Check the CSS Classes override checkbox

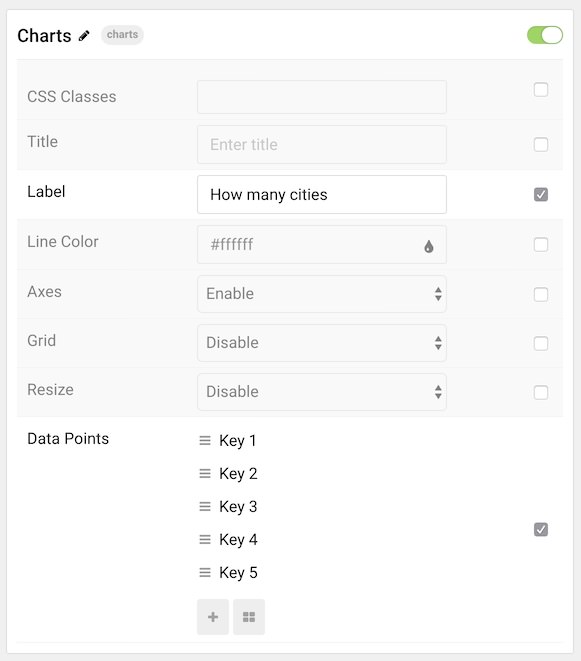point(541,90)
